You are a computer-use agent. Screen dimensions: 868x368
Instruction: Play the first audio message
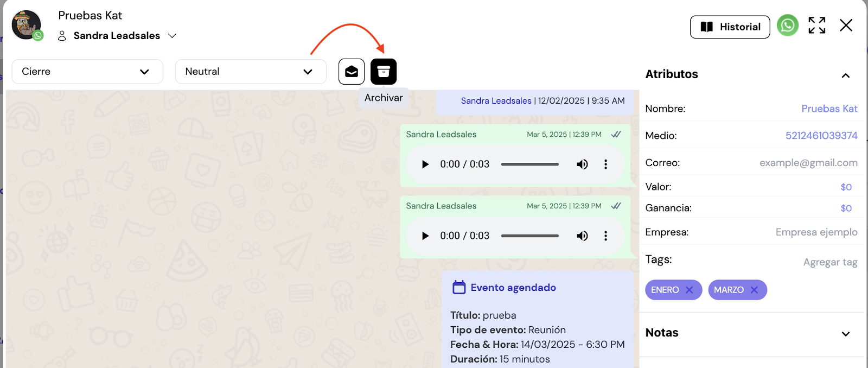pyautogui.click(x=425, y=164)
